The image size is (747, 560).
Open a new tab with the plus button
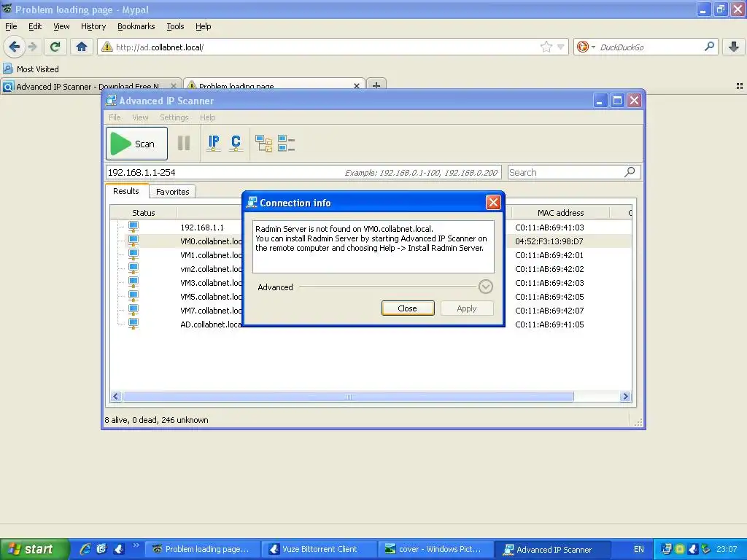376,86
